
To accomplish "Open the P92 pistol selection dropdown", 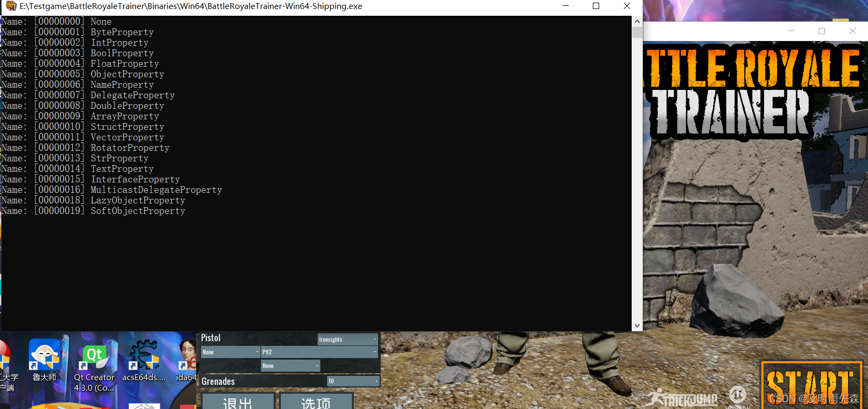I will click(x=320, y=352).
